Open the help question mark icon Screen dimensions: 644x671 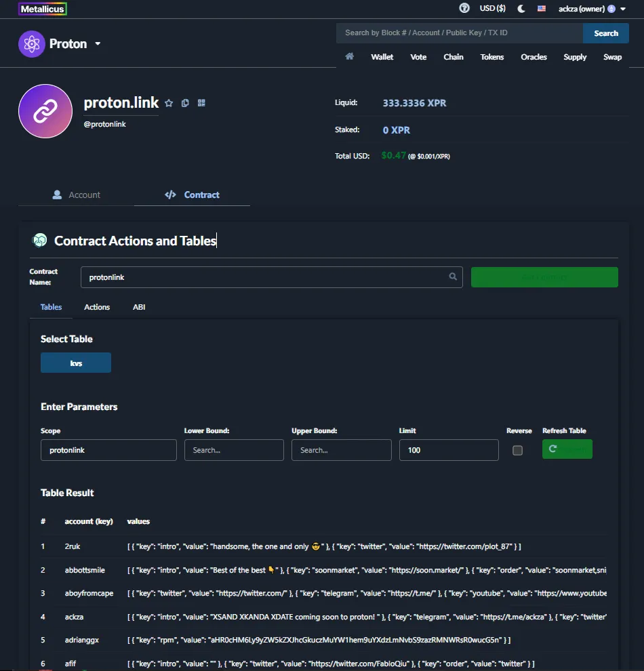point(464,8)
